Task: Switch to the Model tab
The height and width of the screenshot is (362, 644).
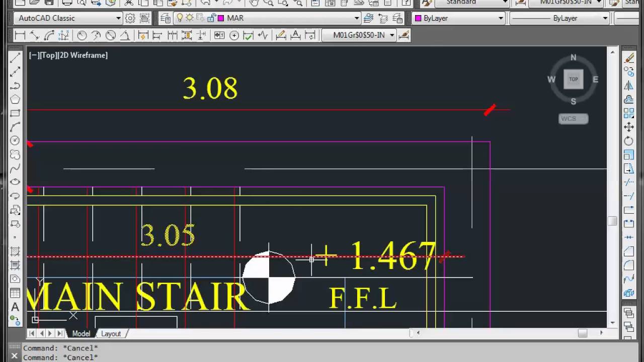Action: coord(81,333)
